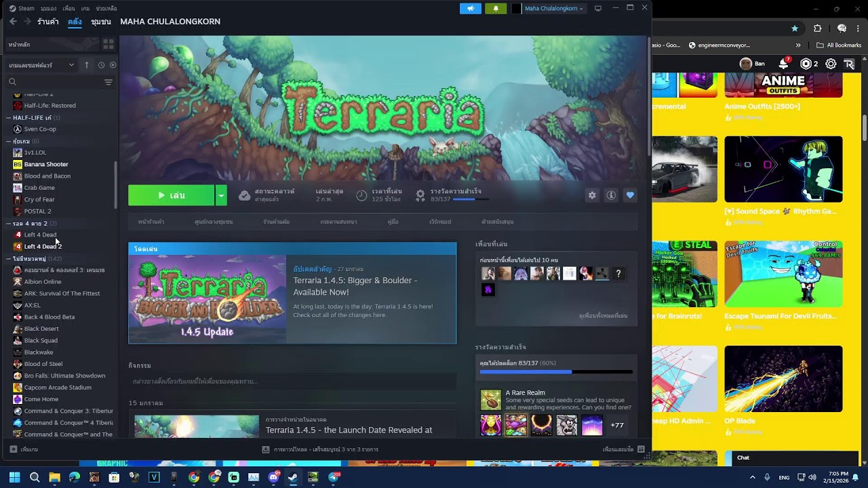Toggle bookmark star in Chrome address bar

795,28
